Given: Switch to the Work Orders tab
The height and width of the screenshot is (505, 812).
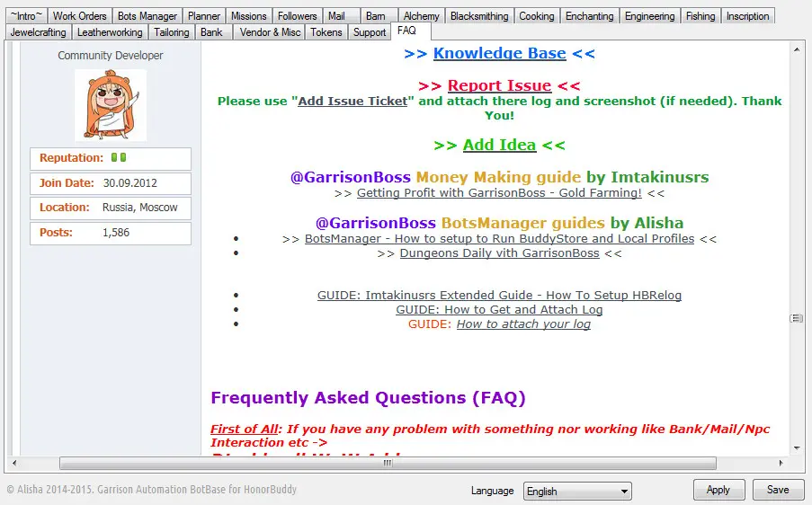Looking at the screenshot, I should 80,16.
